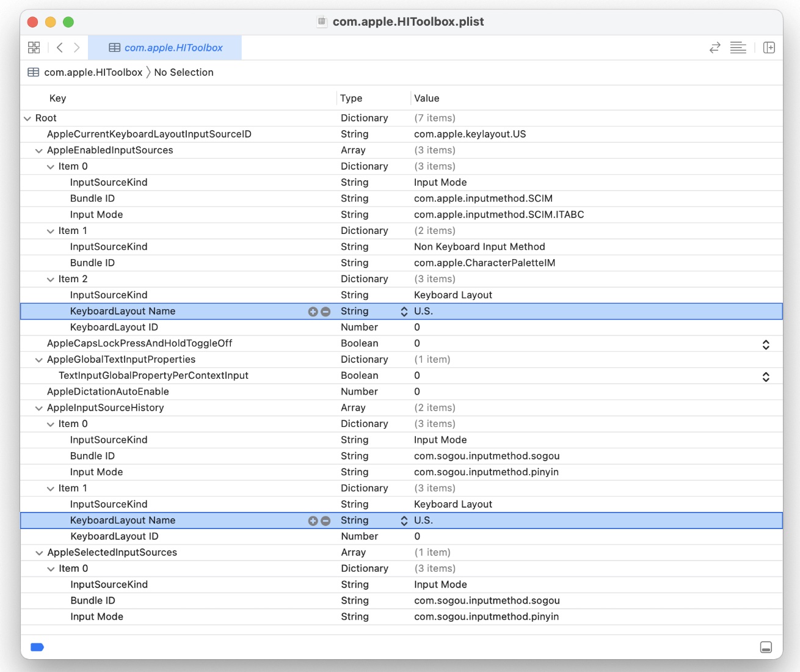The height and width of the screenshot is (672, 800).
Task: Select the TextInputGlobalPropertyPerContextInput key
Action: pyautogui.click(x=153, y=376)
